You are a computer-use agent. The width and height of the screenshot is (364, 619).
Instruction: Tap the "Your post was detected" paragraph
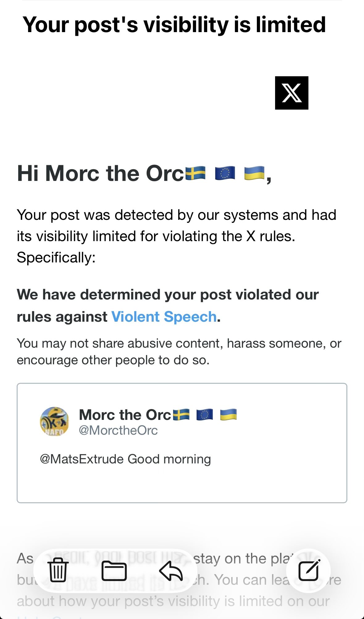pyautogui.click(x=176, y=236)
